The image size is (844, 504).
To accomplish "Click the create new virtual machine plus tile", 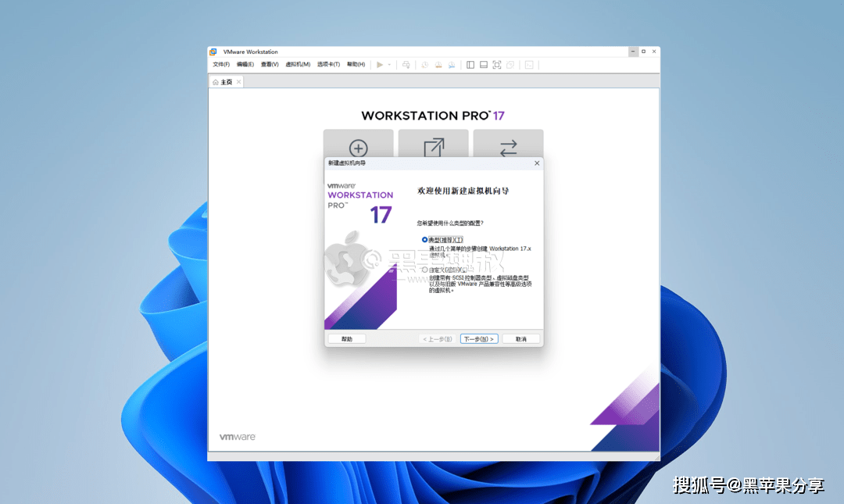I will tap(359, 144).
